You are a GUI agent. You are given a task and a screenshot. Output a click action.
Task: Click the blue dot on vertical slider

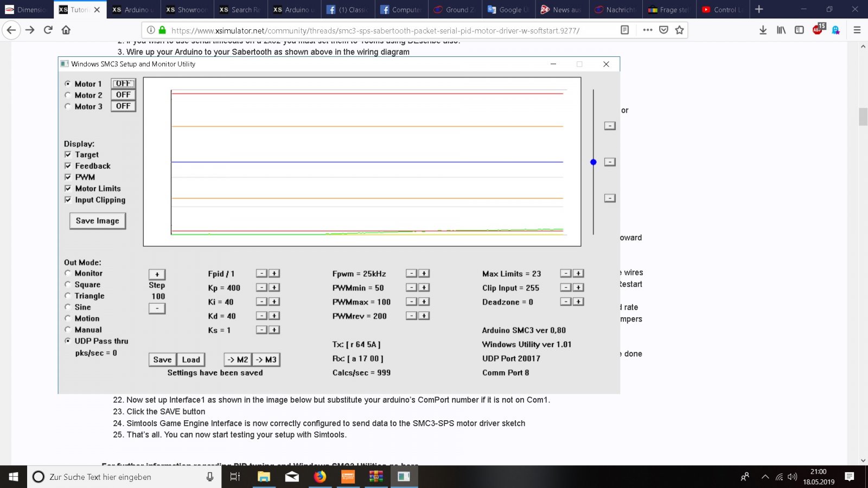593,162
